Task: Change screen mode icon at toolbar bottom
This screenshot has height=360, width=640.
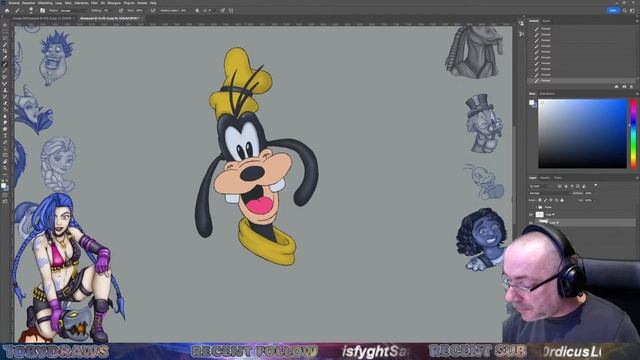Action: 5,201
